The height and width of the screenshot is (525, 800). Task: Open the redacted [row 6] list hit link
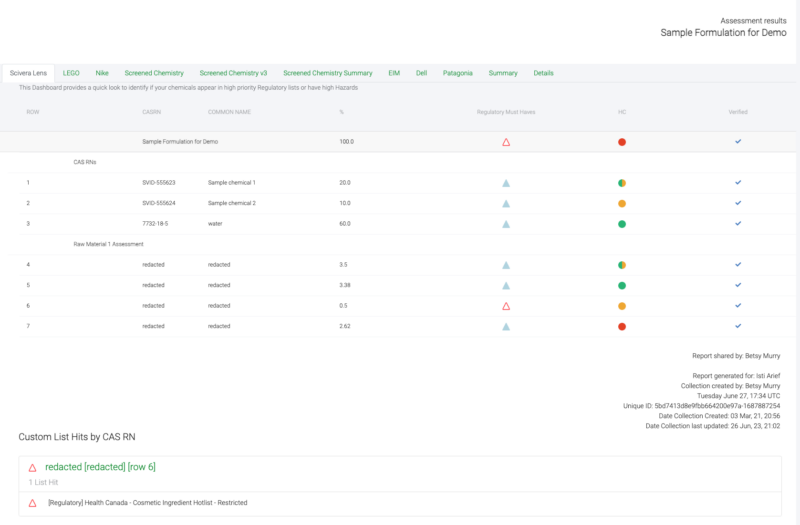[100, 467]
